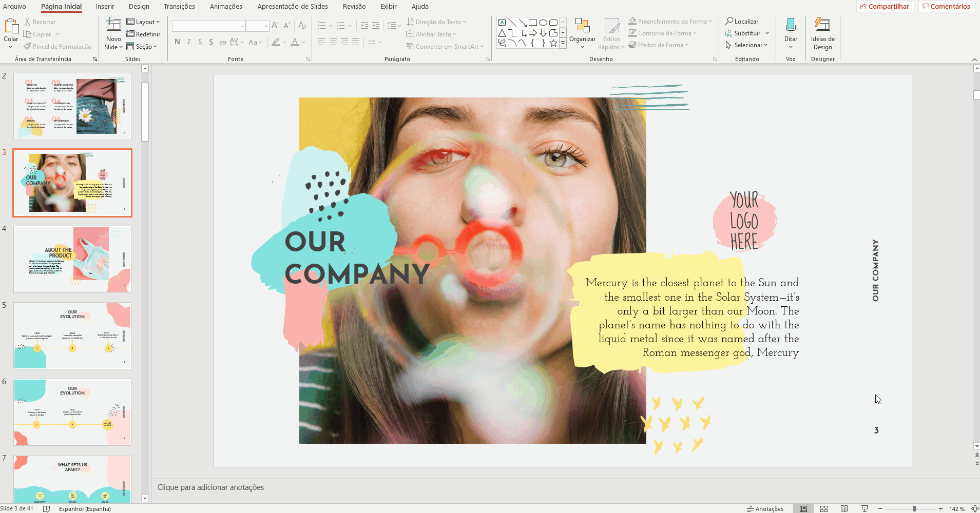
Task: Click font color swatch A
Action: coord(295,42)
